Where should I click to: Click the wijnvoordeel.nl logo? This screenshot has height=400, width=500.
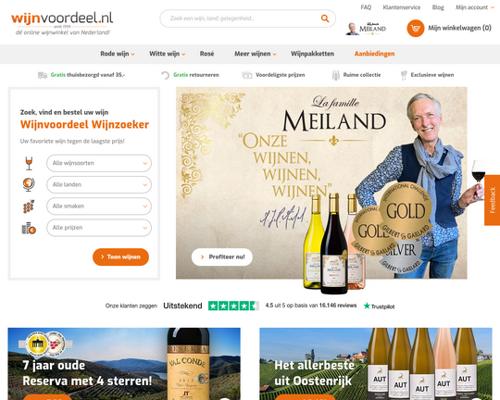coord(62,22)
